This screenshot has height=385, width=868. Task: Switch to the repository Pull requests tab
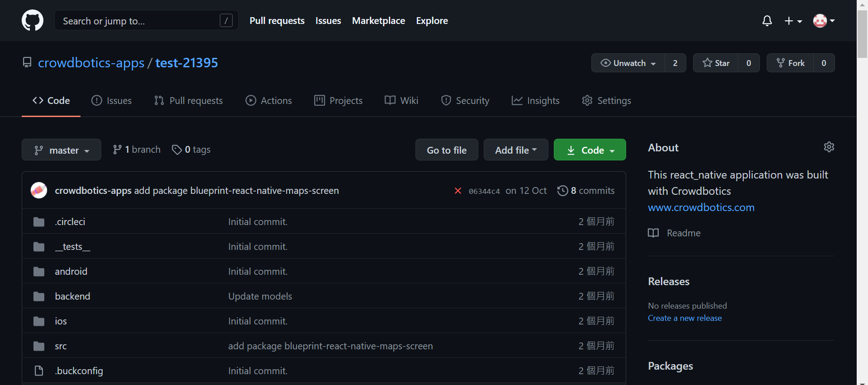coord(189,100)
